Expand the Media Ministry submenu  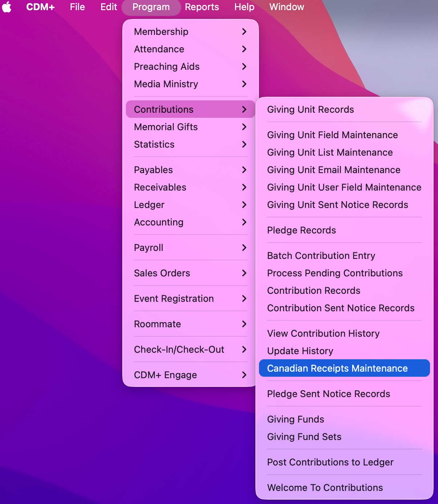(191, 84)
